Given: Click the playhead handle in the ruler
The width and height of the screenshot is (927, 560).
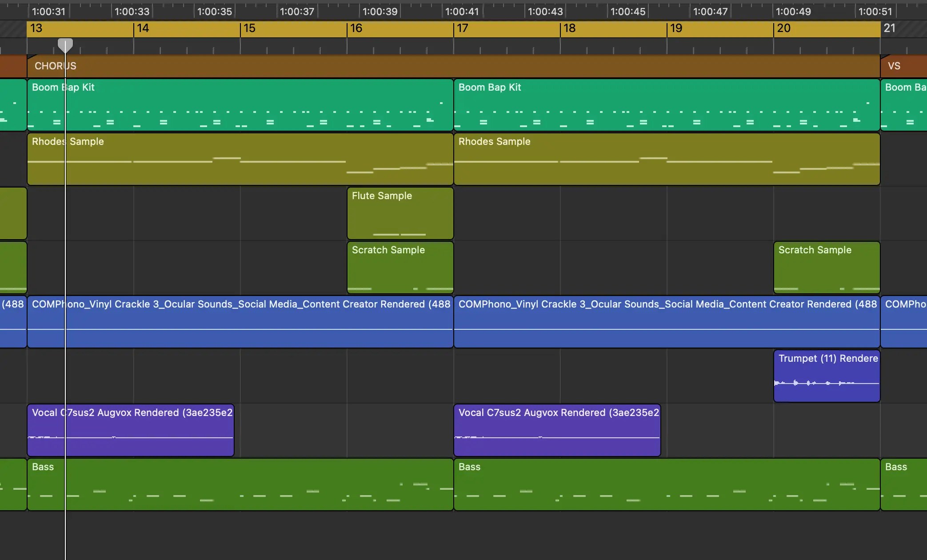Looking at the screenshot, I should tap(65, 44).
